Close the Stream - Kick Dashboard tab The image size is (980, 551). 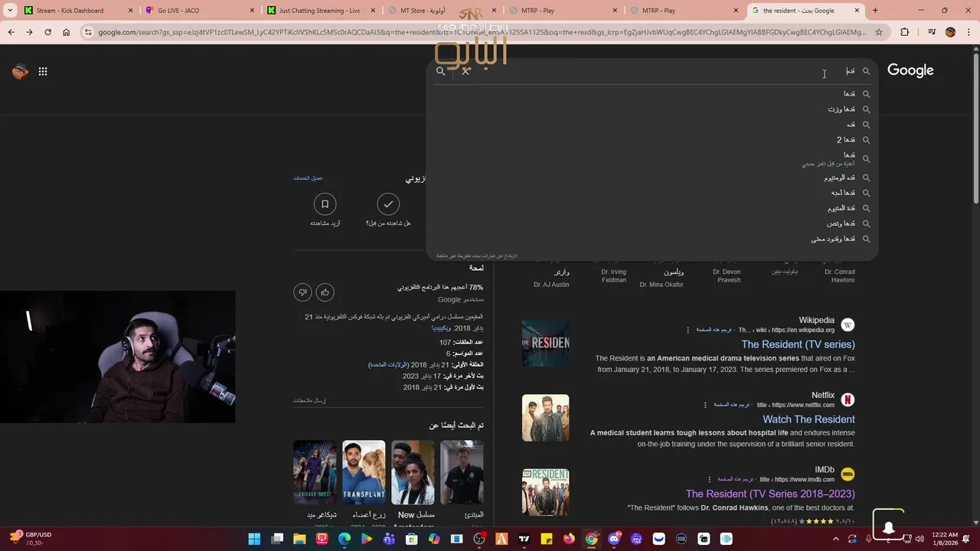point(130,11)
